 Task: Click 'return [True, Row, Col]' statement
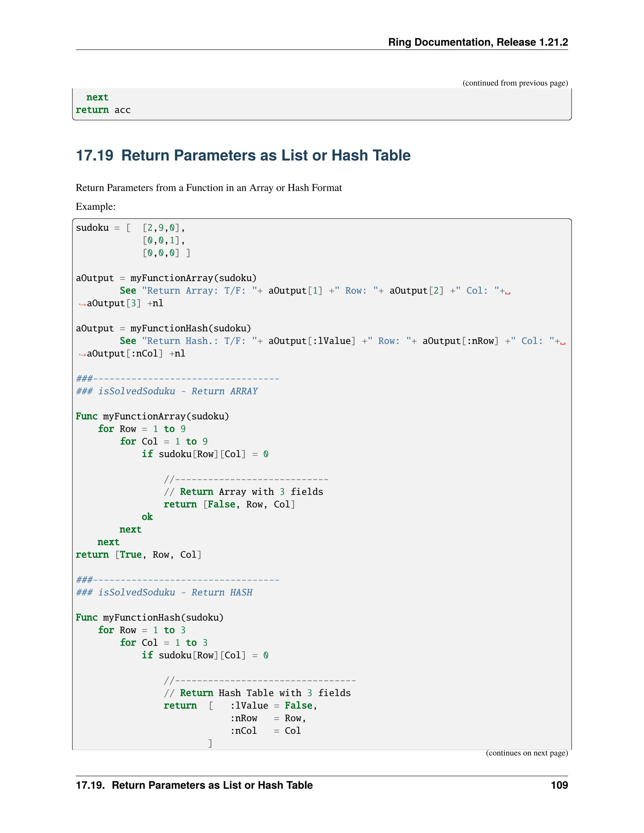(138, 554)
